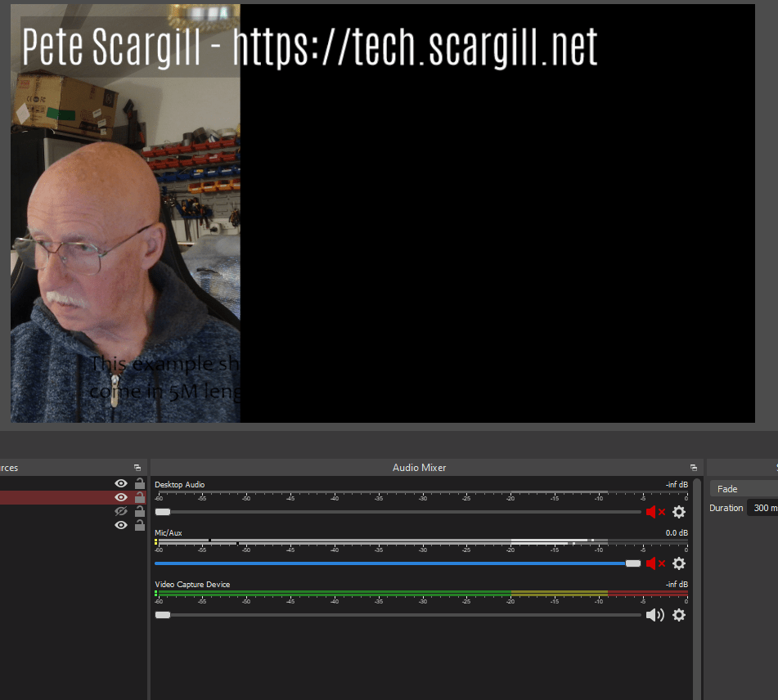Toggle lock on the first source
Viewport: 778px width, 700px height.
(140, 483)
